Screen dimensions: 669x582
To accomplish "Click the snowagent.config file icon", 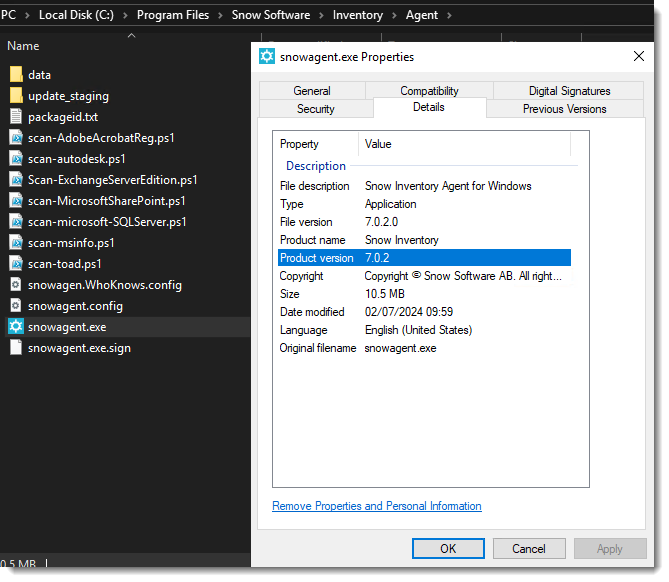I will pos(16,306).
